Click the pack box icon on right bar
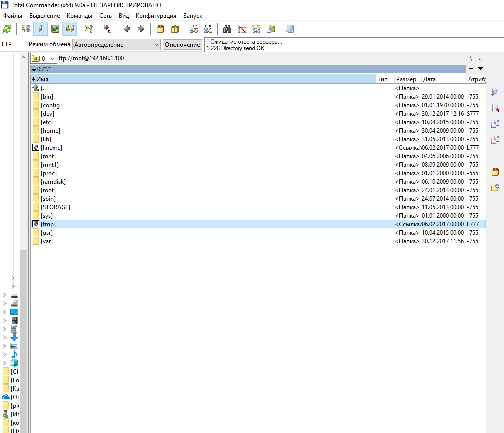Viewport: 504px width, 433px height. coord(495,172)
